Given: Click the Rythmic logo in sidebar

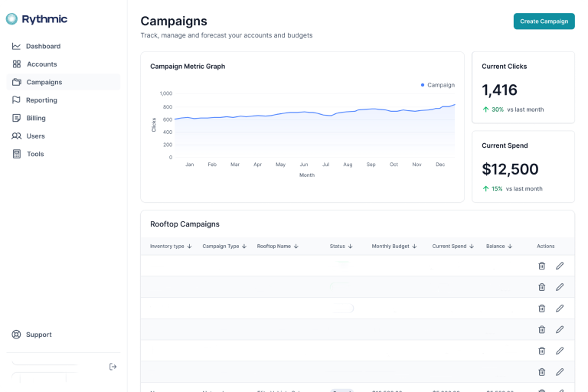Looking at the screenshot, I should (37, 19).
